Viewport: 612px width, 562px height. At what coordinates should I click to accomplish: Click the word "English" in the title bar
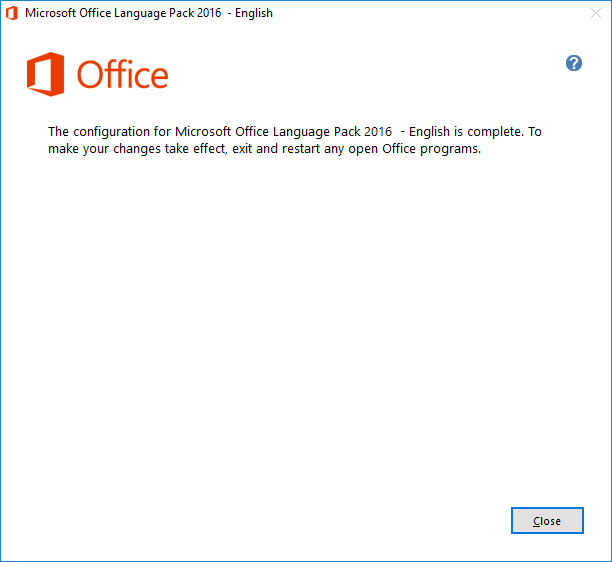click(x=252, y=13)
